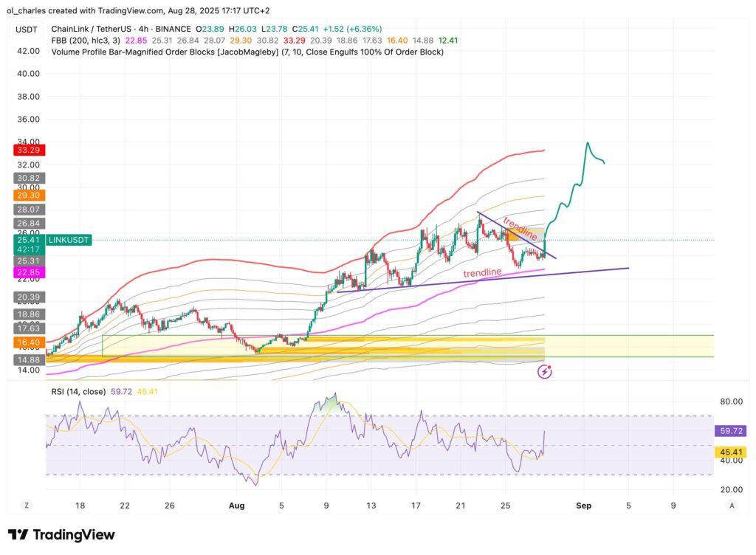Image resolution: width=756 pixels, height=555 pixels.
Task: Click the purple 59.72 RSI axis label
Action: 729,430
